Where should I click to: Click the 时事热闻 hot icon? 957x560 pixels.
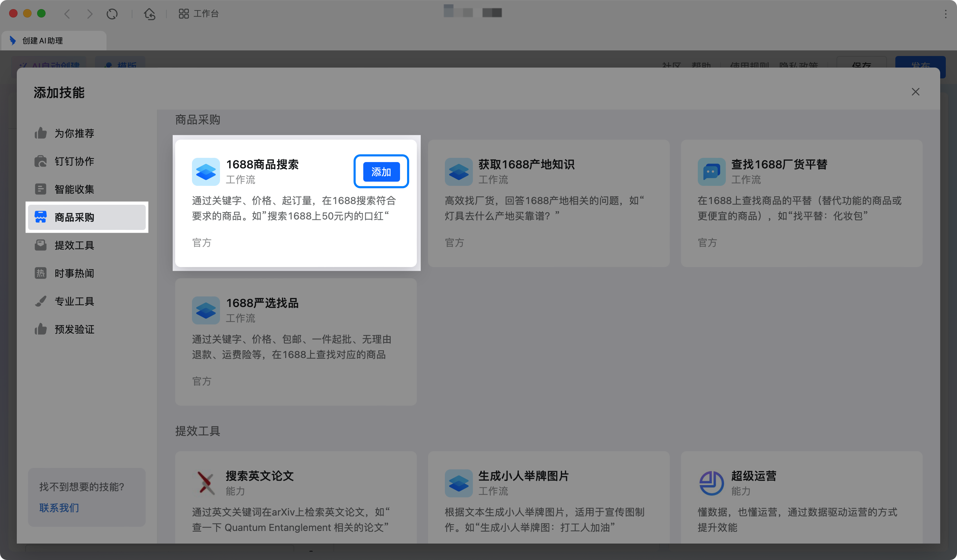41,273
